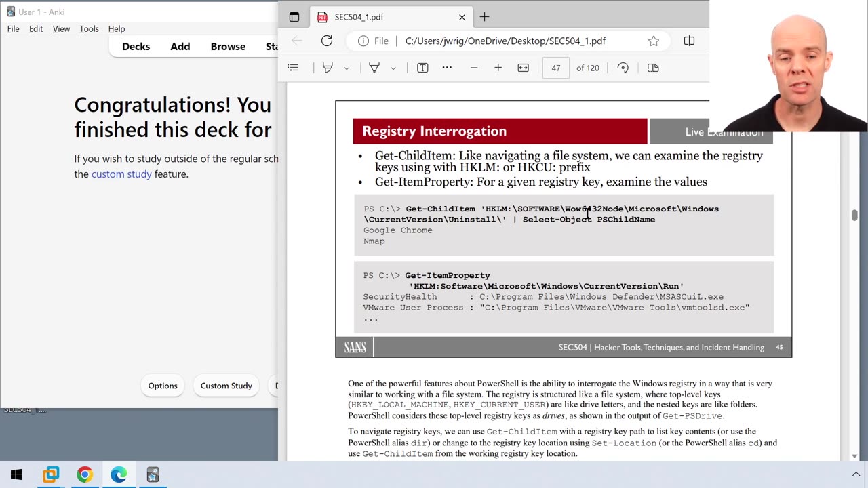Open a new browser tab
Screen dimensions: 868x488
(484, 17)
